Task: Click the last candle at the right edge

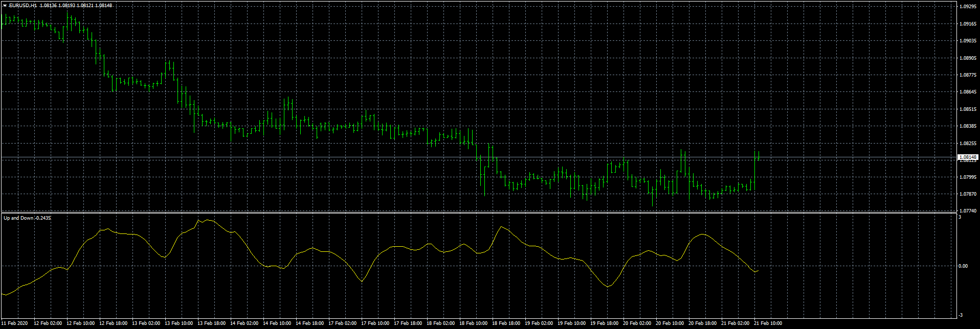Action: pos(759,156)
